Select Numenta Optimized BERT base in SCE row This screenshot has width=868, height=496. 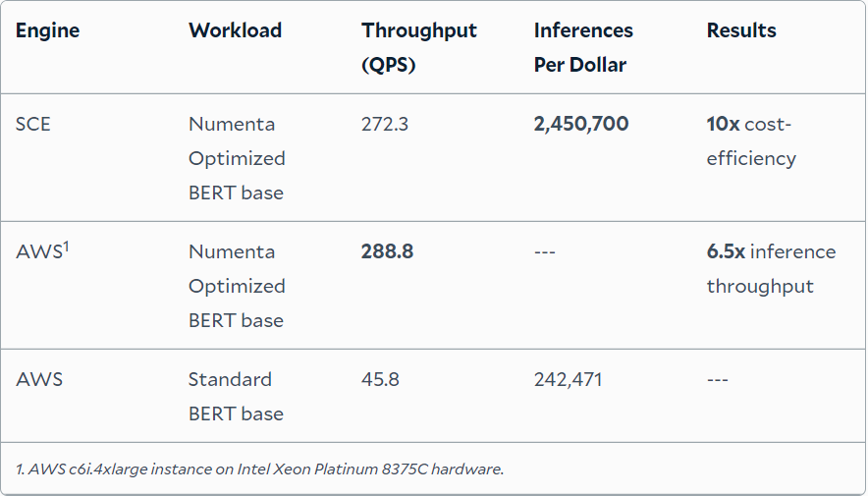pyautogui.click(x=237, y=158)
